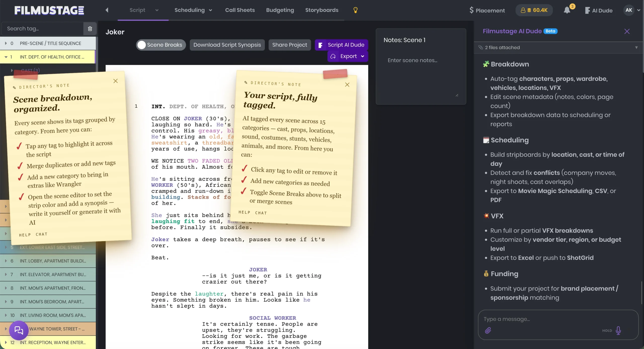The image size is (644, 349).
Task: Focus the Search tag field
Action: pos(43,29)
